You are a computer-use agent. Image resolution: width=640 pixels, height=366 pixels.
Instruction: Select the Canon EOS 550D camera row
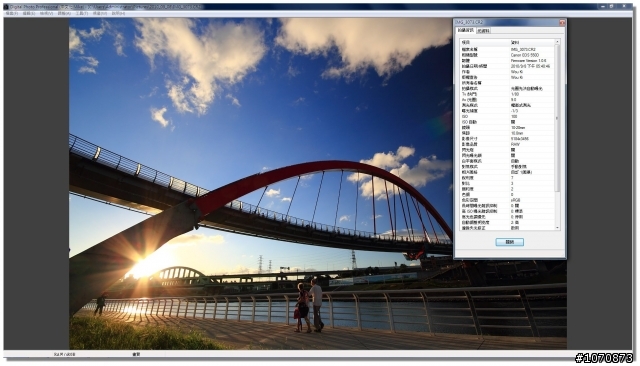point(507,55)
